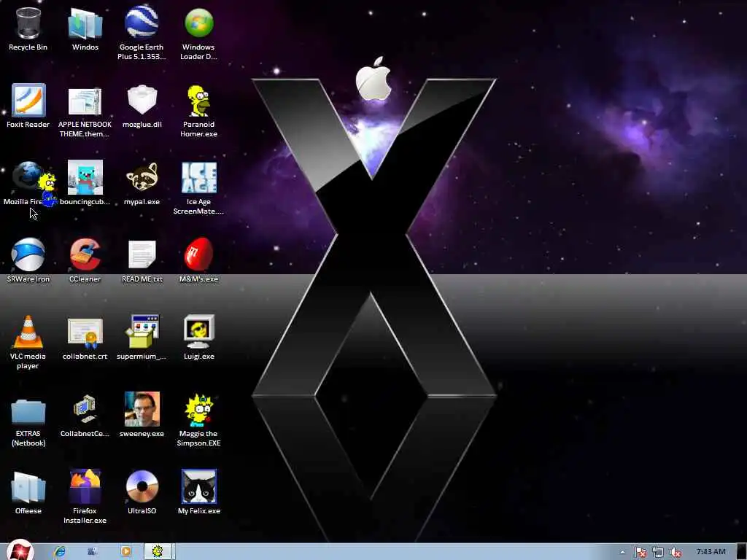Select the sweeney.exe photo icon
Screen dimensions: 747x560
142,409
